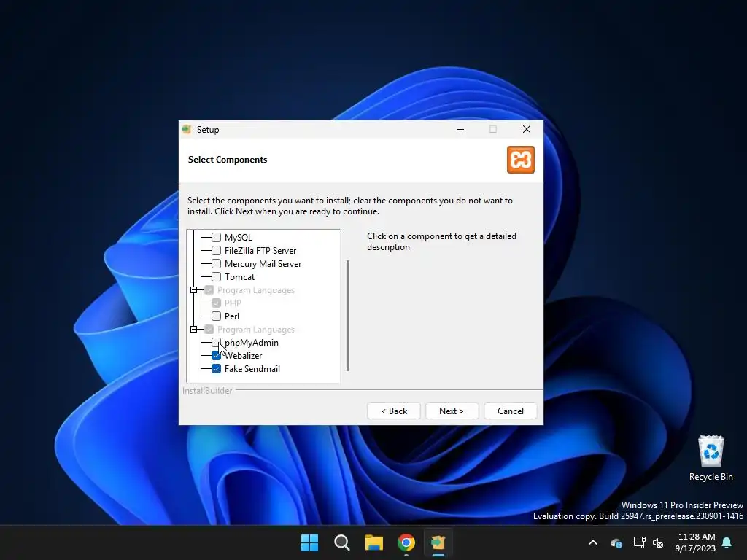
Task: Return to previous page with Back
Action: pyautogui.click(x=393, y=411)
